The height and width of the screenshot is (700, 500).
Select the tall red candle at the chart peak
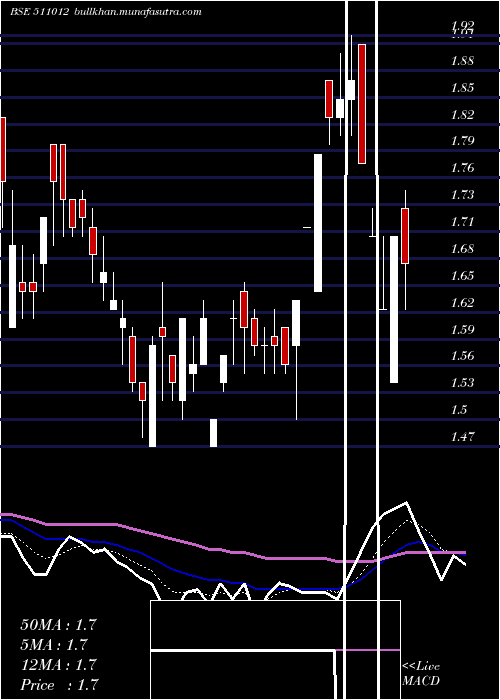362,104
